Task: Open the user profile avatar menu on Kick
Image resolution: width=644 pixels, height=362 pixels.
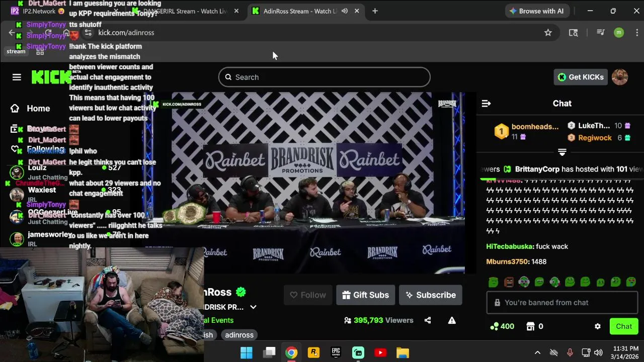Action: point(620,77)
